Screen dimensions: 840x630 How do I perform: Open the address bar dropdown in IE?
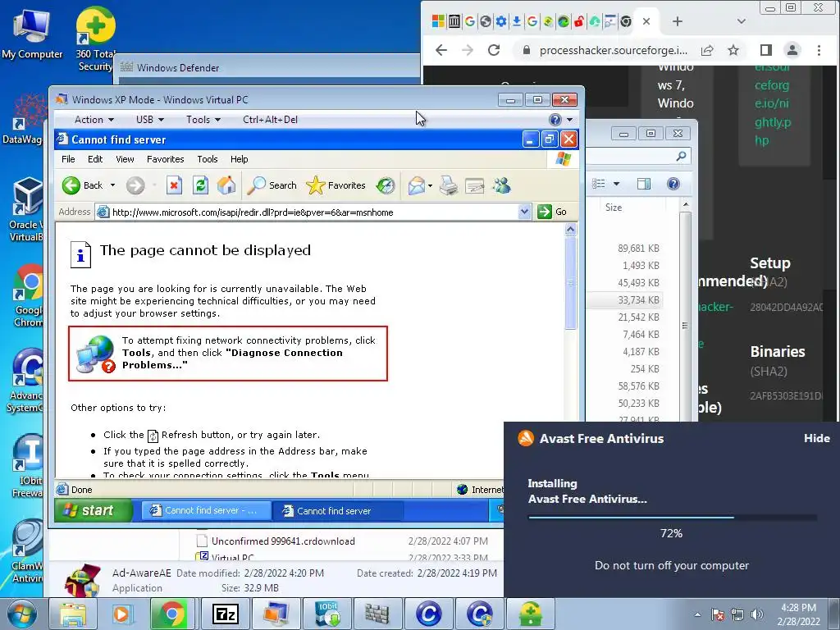pos(524,212)
